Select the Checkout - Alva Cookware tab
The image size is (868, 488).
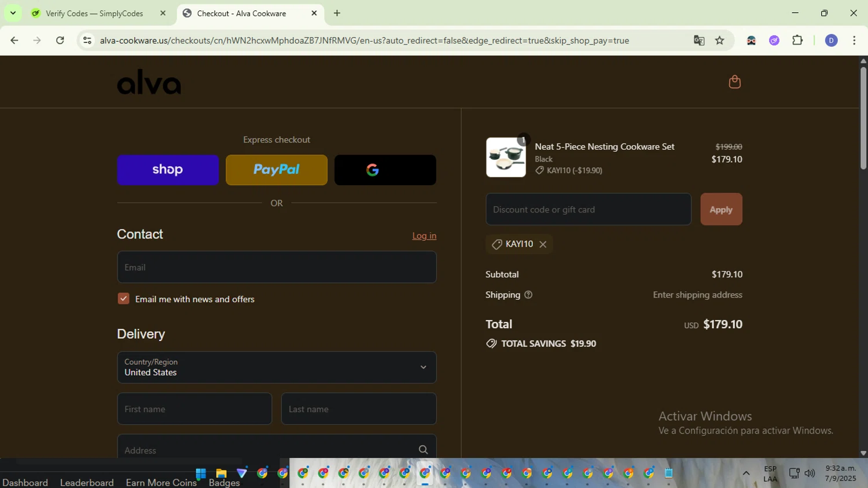[x=241, y=13]
